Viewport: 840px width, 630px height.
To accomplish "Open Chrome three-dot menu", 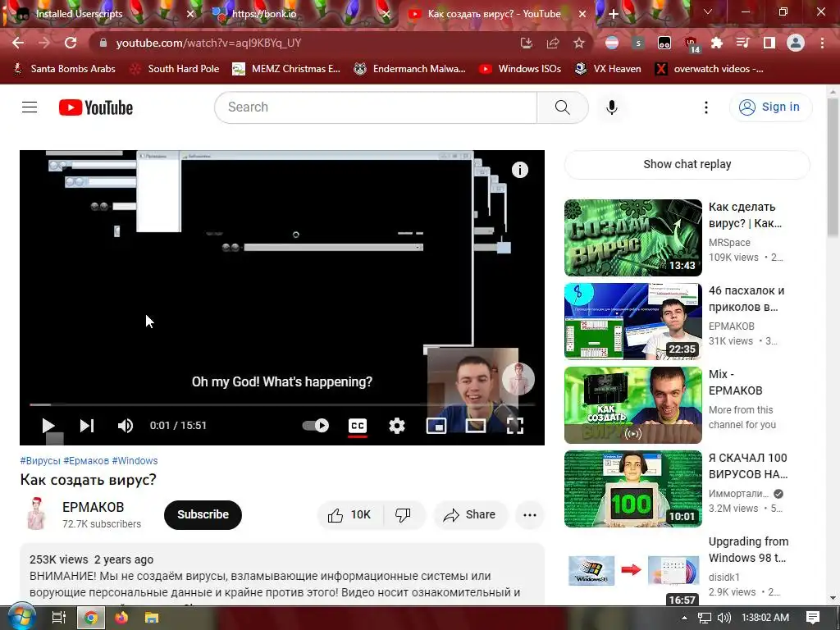I will pyautogui.click(x=822, y=43).
